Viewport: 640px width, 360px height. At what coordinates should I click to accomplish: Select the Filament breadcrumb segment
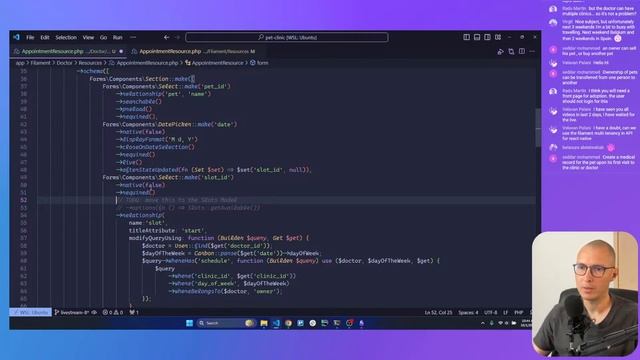coord(40,63)
